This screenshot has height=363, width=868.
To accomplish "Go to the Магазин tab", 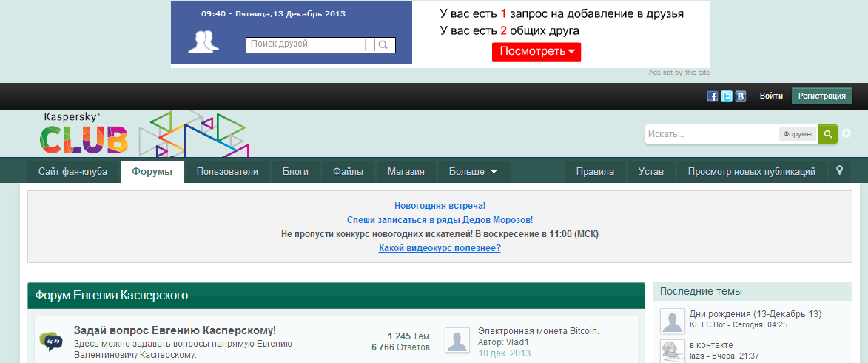I will point(406,171).
